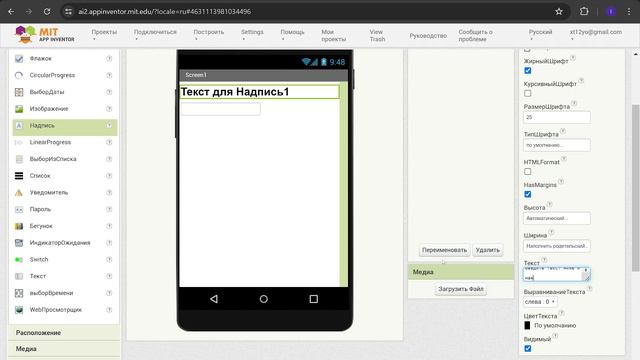Enable the КурсивныйШрифт italic checkbox
The height and width of the screenshot is (360, 640).
click(x=528, y=93)
